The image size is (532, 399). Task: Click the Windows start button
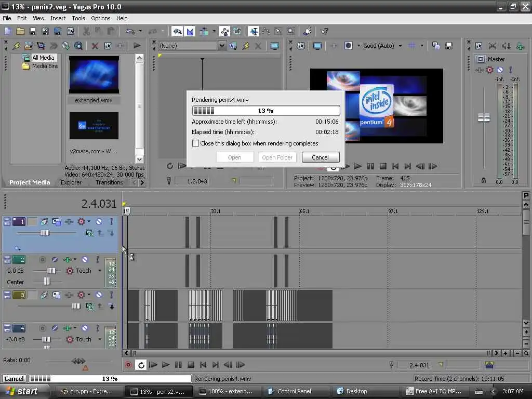pos(23,391)
